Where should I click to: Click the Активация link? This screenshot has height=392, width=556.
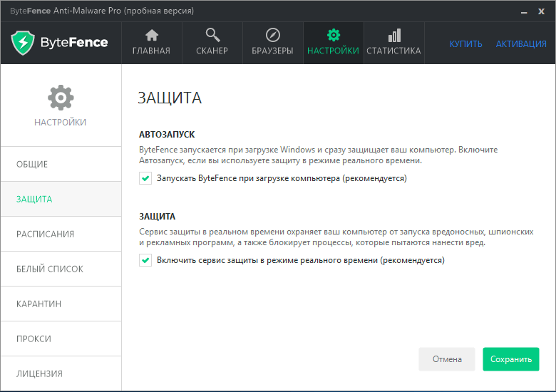point(521,44)
